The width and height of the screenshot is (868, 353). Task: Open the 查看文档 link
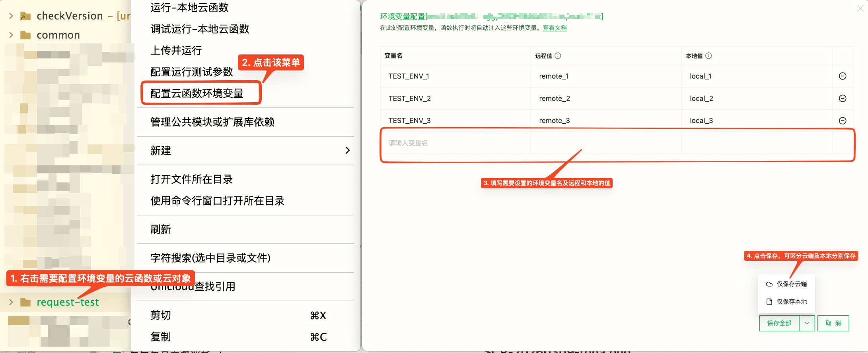click(555, 28)
